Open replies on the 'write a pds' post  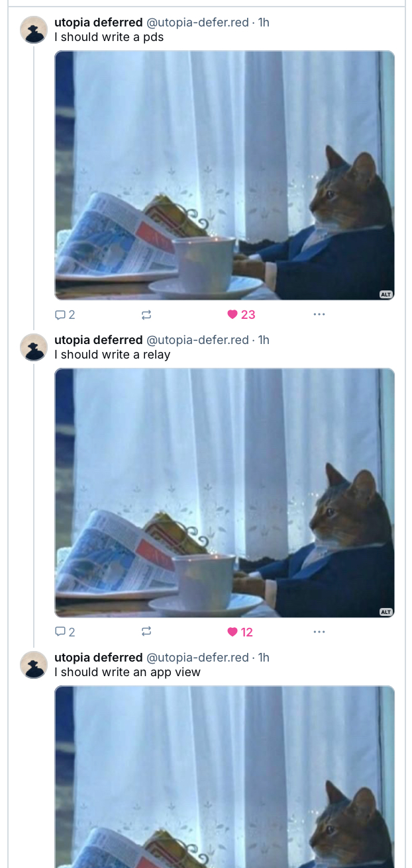(x=64, y=315)
